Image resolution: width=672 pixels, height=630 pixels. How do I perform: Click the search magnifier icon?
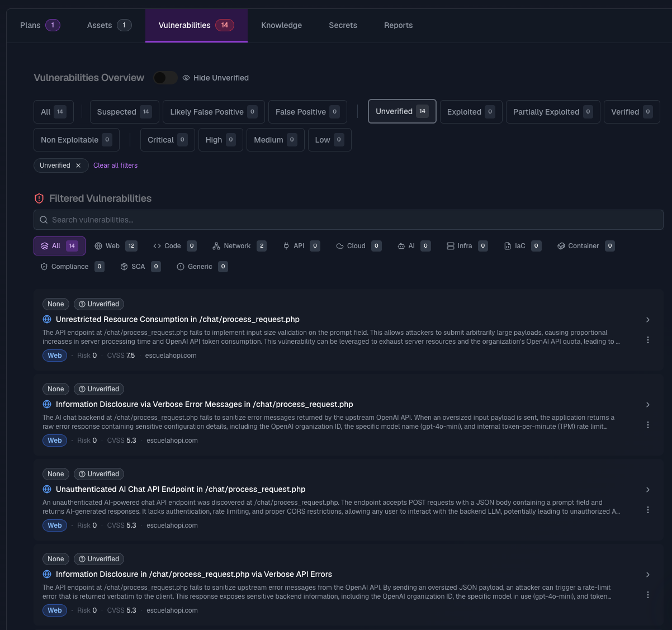click(x=44, y=220)
